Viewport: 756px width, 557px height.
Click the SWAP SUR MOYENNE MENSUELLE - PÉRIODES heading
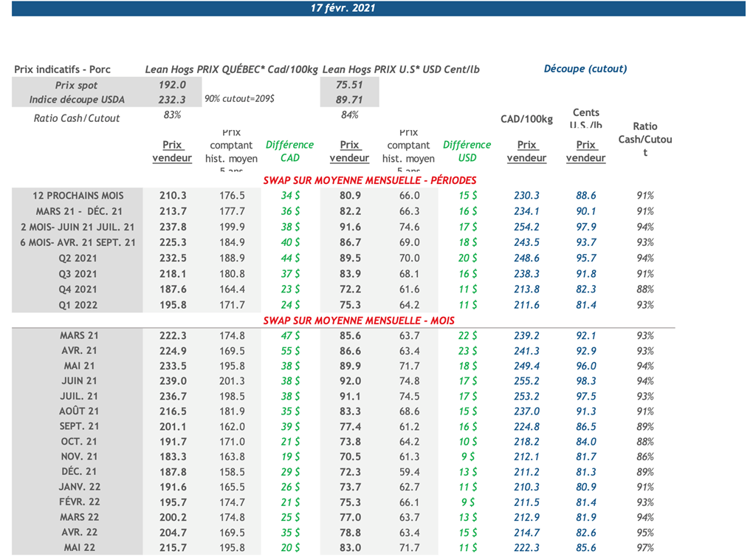tap(369, 180)
